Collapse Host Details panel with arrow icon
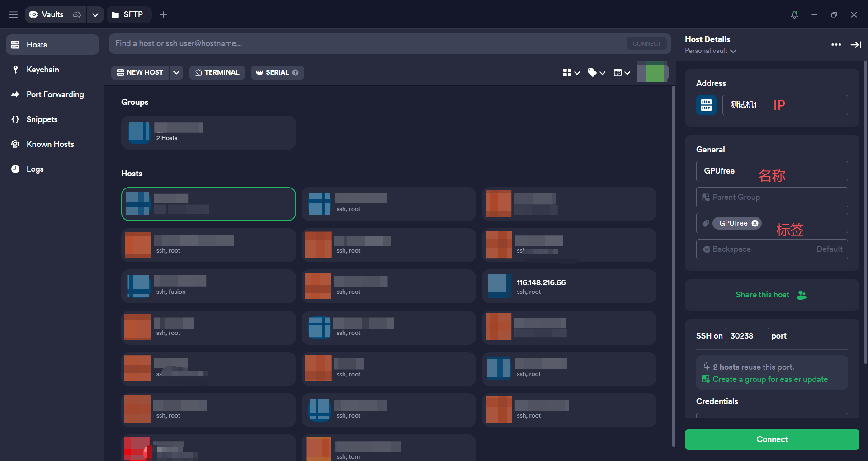The image size is (868, 461). [856, 44]
